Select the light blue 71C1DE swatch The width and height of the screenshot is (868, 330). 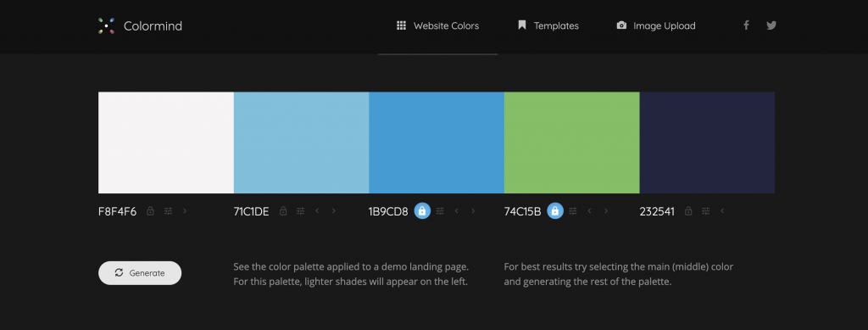click(301, 143)
